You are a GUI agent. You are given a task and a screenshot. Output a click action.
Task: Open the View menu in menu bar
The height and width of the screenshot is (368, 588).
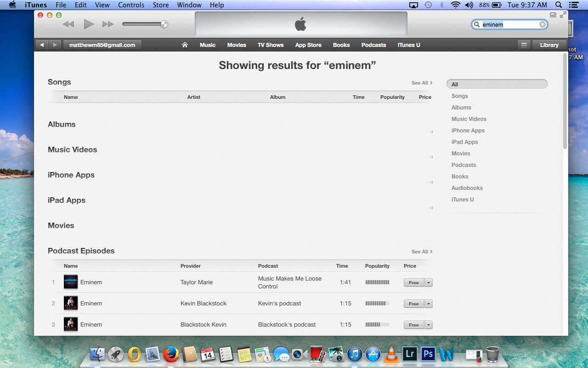click(x=102, y=5)
